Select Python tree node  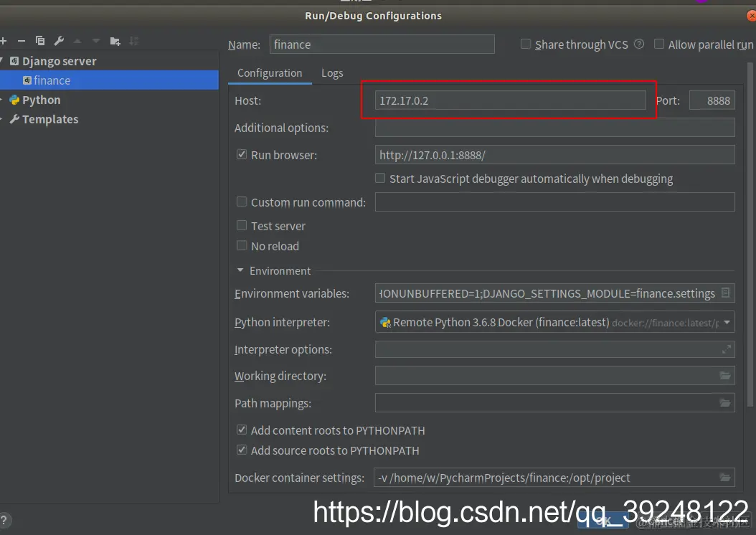coord(41,100)
